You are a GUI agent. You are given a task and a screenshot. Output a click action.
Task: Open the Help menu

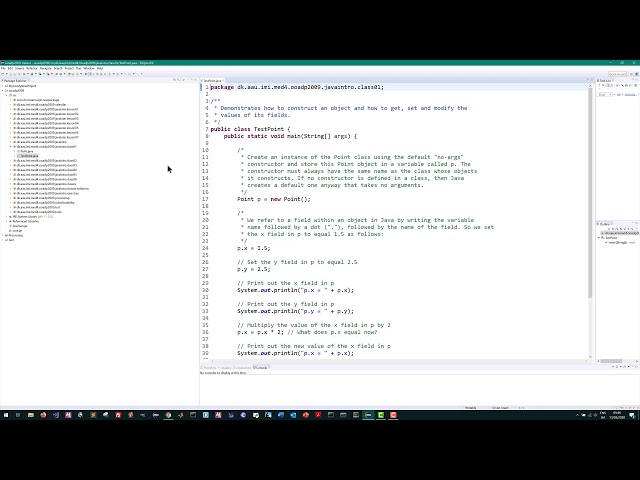click(x=100, y=69)
